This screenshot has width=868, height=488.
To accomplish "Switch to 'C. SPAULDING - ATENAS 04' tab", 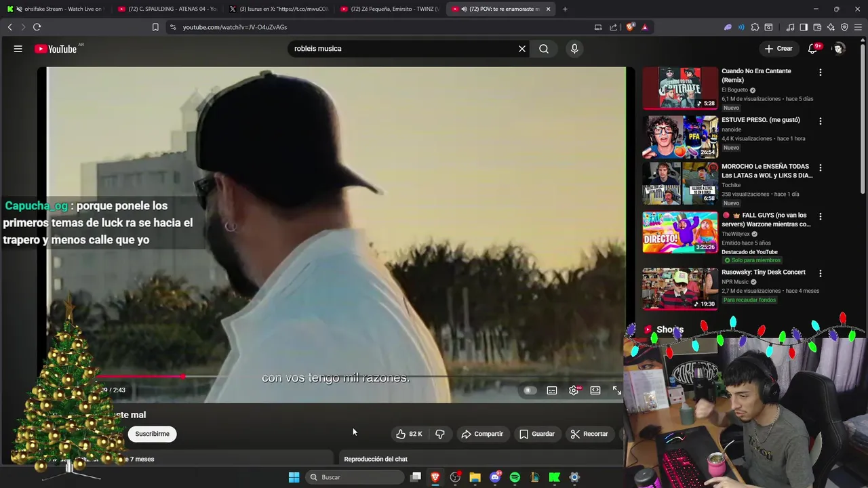I will 167,9.
